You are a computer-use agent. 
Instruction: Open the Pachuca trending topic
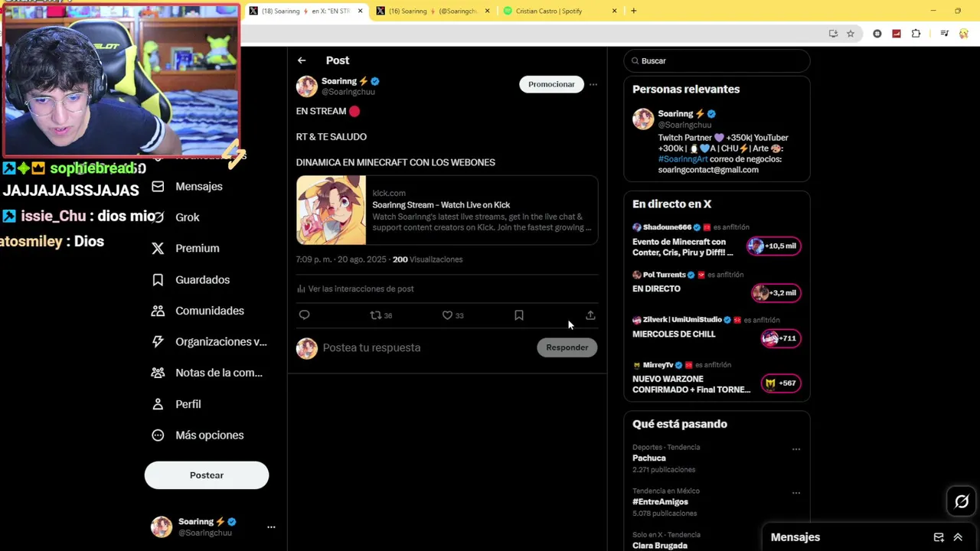[x=648, y=458]
